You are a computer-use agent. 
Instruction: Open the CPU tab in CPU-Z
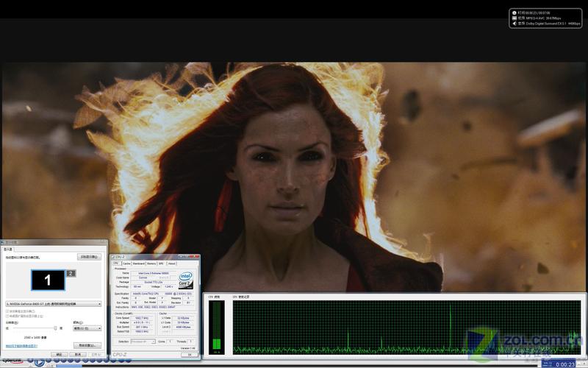(x=117, y=263)
